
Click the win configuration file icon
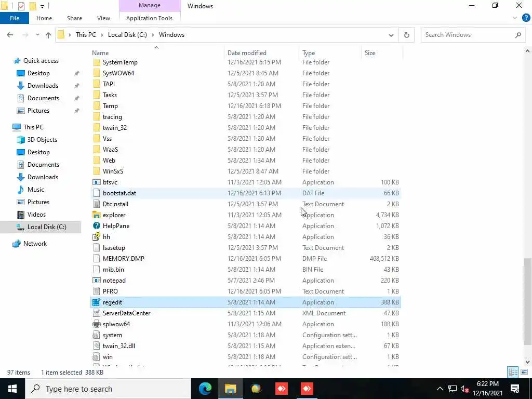pos(97,357)
